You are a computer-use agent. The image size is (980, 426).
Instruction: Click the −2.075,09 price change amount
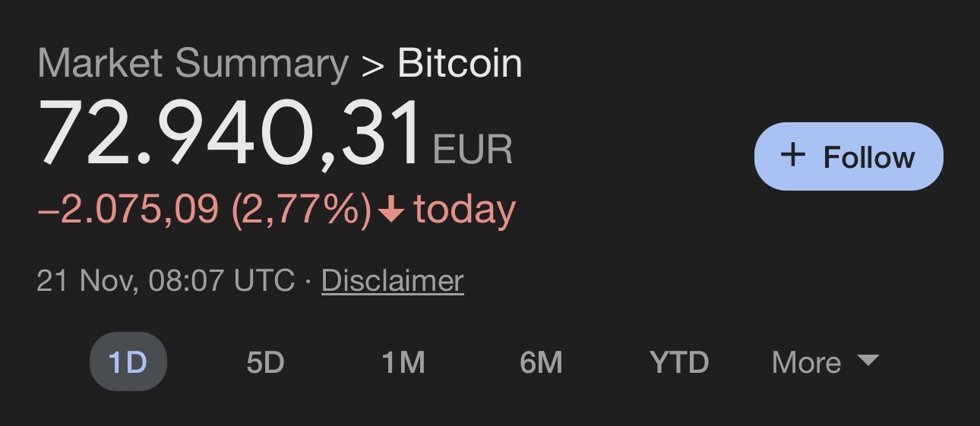128,210
